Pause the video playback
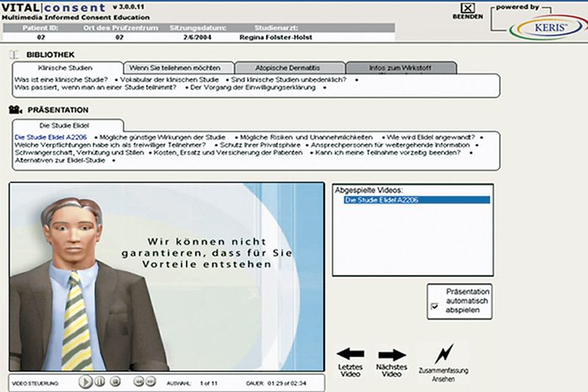 tap(99, 382)
